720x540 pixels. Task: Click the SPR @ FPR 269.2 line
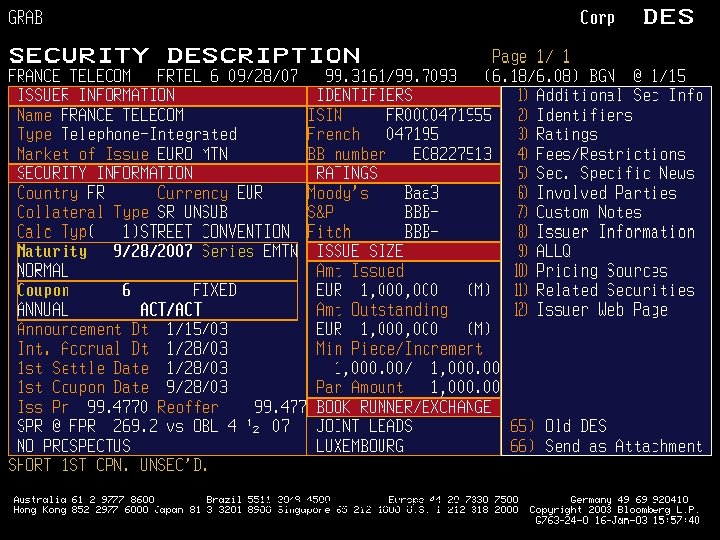point(153,426)
